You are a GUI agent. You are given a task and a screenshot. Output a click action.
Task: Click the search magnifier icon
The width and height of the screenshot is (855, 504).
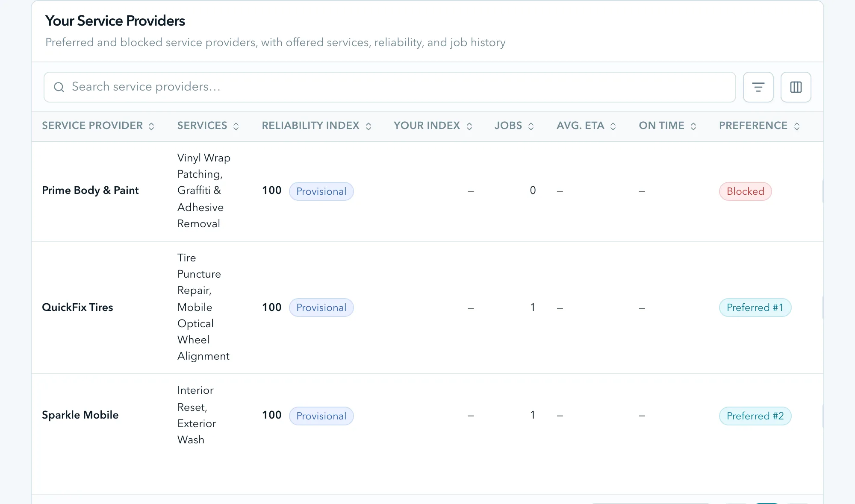click(59, 87)
